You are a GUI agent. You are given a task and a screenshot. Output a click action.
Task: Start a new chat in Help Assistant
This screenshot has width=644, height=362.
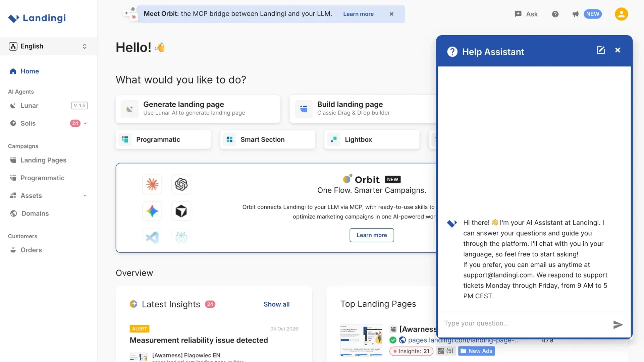click(x=601, y=50)
